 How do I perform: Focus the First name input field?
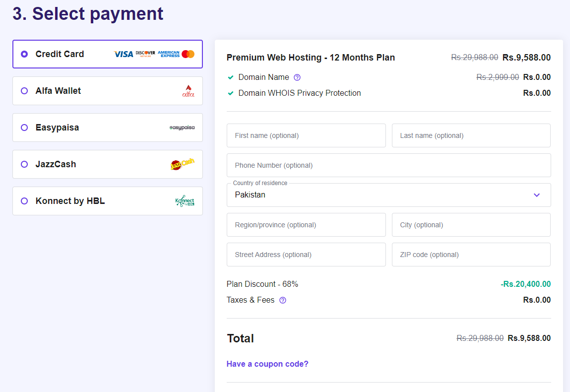[306, 135]
